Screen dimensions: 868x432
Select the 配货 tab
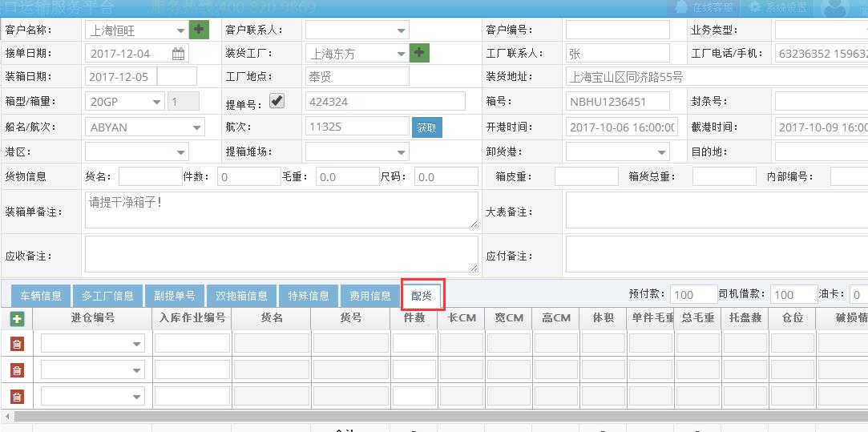422,296
